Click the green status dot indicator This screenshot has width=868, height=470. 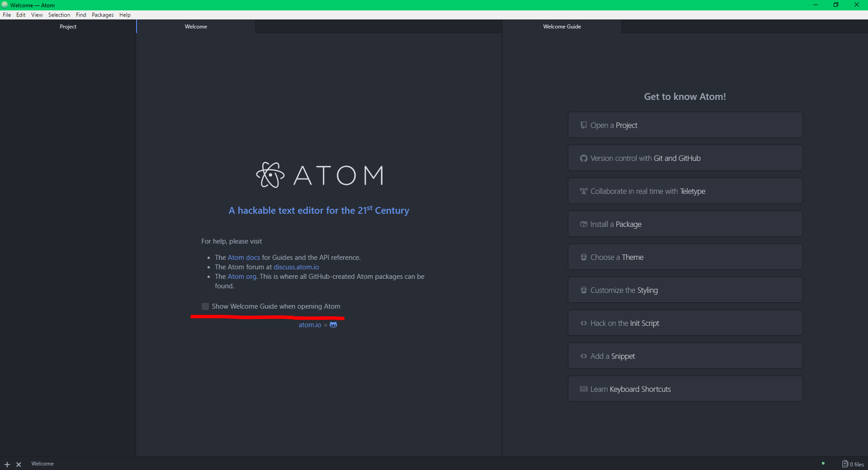(x=823, y=463)
